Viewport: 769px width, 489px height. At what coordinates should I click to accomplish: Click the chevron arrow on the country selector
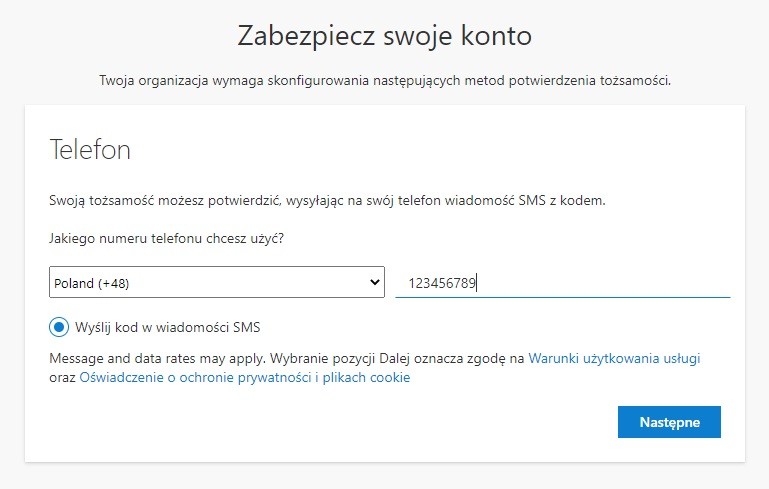coord(375,282)
